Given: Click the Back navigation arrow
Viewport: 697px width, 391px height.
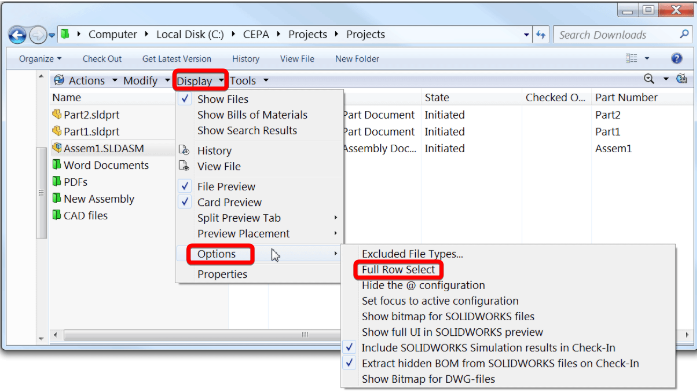Looking at the screenshot, I should tap(17, 35).
